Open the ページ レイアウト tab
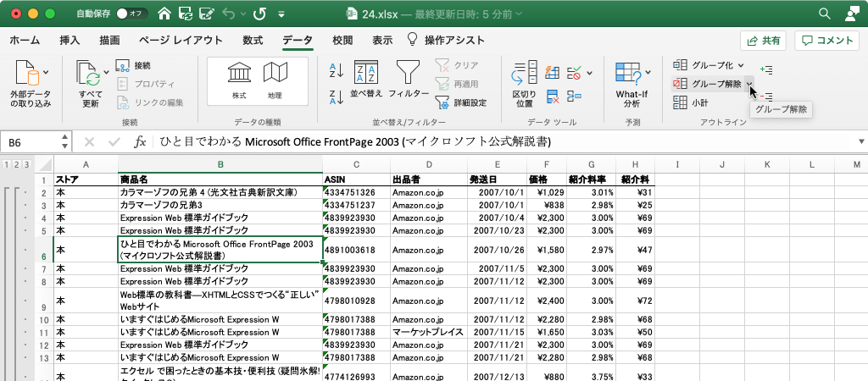 [x=181, y=40]
